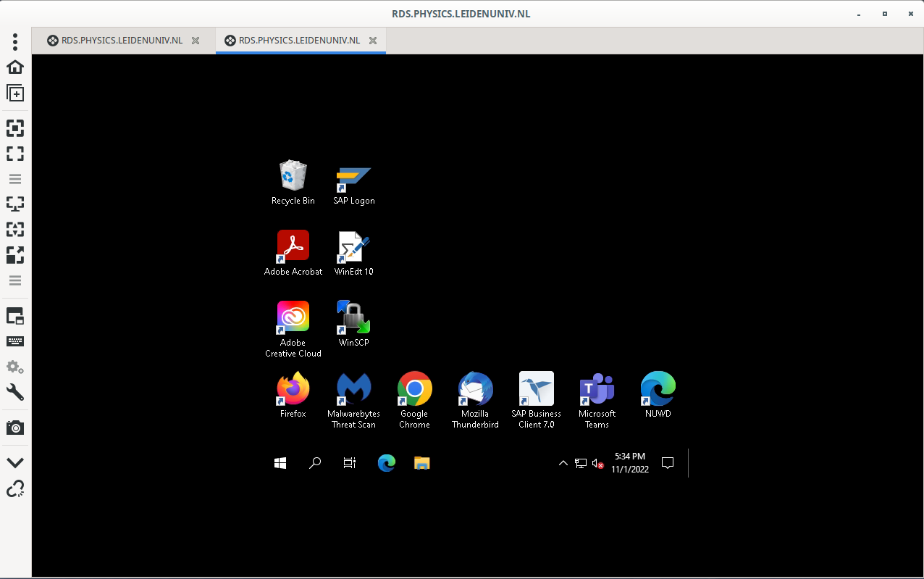Click the keyboard icon in the sidebar
This screenshot has height=579, width=924.
(15, 341)
